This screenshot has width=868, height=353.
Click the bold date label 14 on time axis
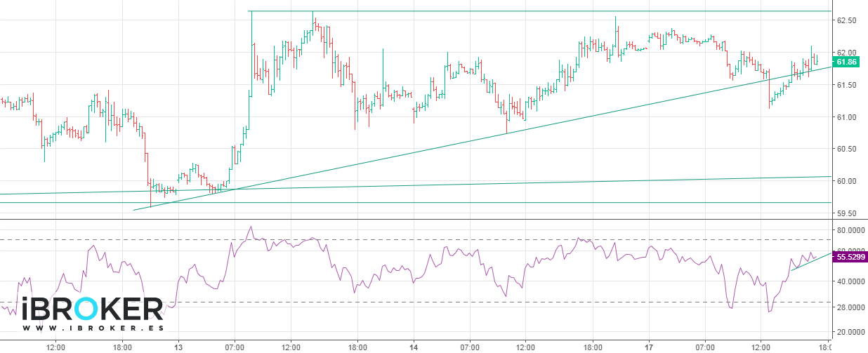(x=414, y=347)
